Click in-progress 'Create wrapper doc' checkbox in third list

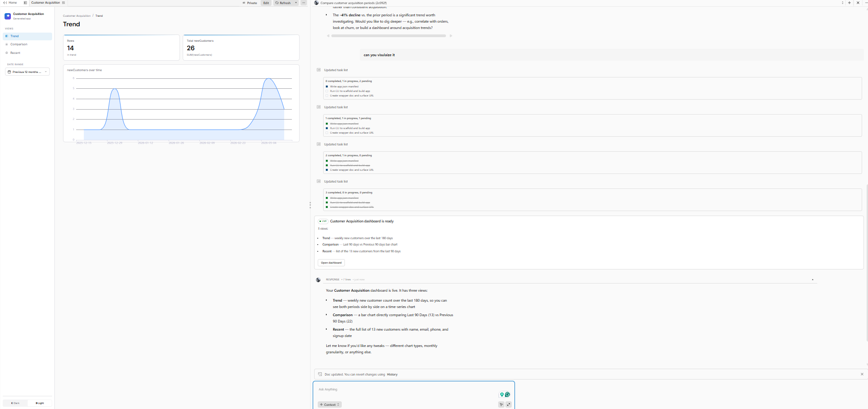(x=327, y=170)
